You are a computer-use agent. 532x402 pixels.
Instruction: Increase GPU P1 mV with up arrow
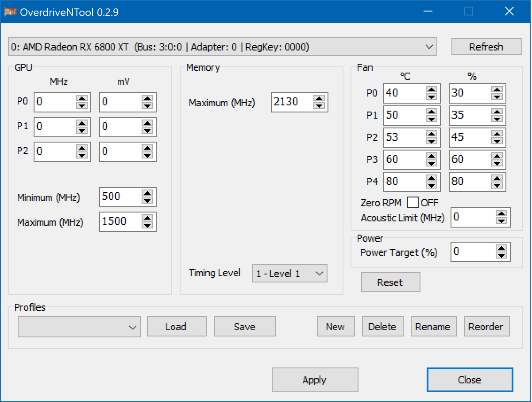[147, 123]
